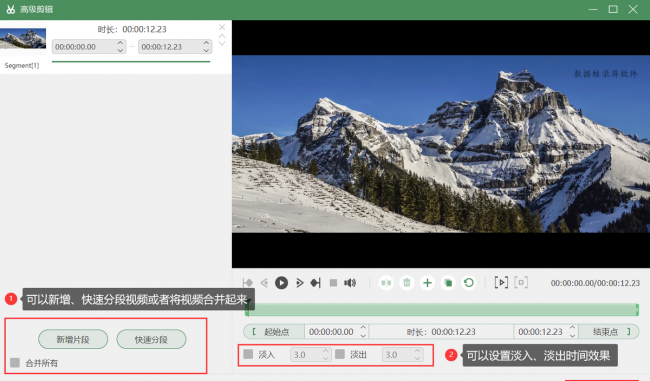Increase the 淡入 fade-in duration
This screenshot has width=650, height=381.
326,351
